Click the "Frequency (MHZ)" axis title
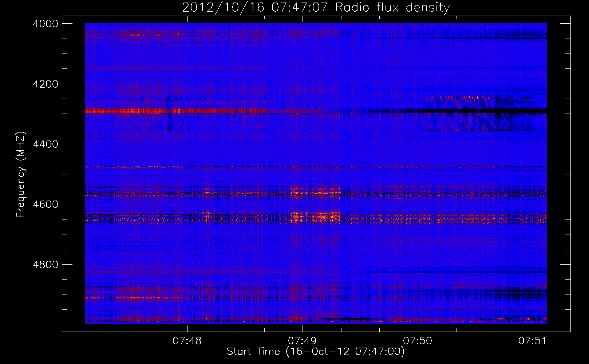Screen dimensions: 589x364 pos(21,175)
